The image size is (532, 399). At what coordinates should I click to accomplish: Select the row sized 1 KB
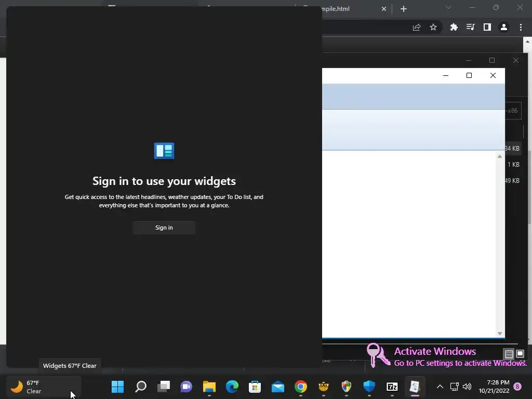pyautogui.click(x=513, y=165)
